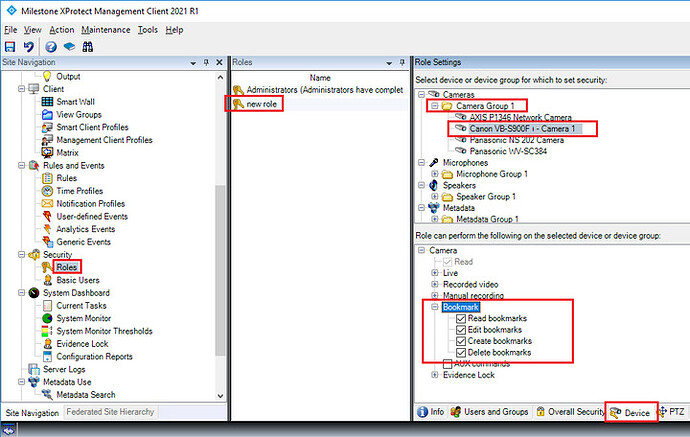
Task: Click the Evidence Lock node icon
Action: 48,344
